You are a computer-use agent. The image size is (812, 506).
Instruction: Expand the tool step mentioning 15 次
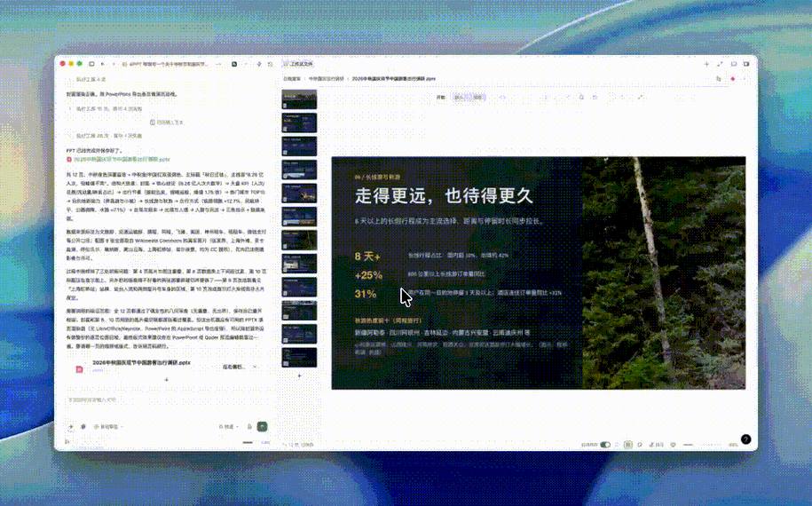pyautogui.click(x=106, y=109)
